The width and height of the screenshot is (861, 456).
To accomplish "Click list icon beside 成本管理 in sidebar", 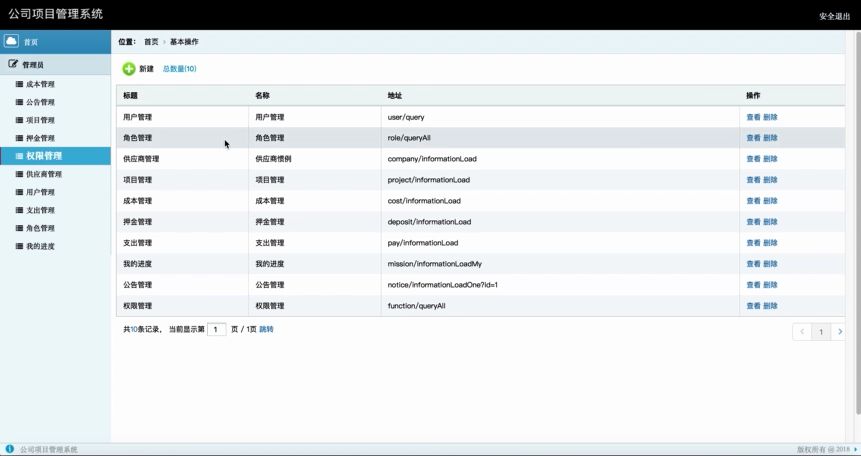I will pyautogui.click(x=19, y=84).
